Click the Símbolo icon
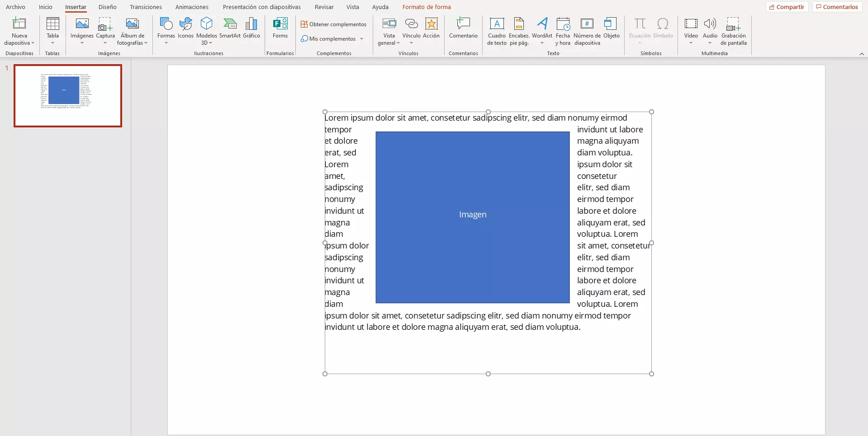The width and height of the screenshot is (868, 436). [663, 23]
